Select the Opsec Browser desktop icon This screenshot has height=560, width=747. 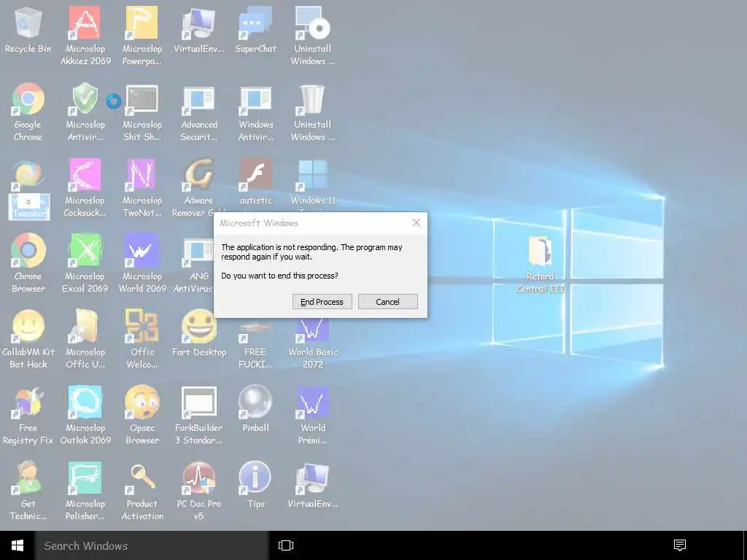coord(142,402)
